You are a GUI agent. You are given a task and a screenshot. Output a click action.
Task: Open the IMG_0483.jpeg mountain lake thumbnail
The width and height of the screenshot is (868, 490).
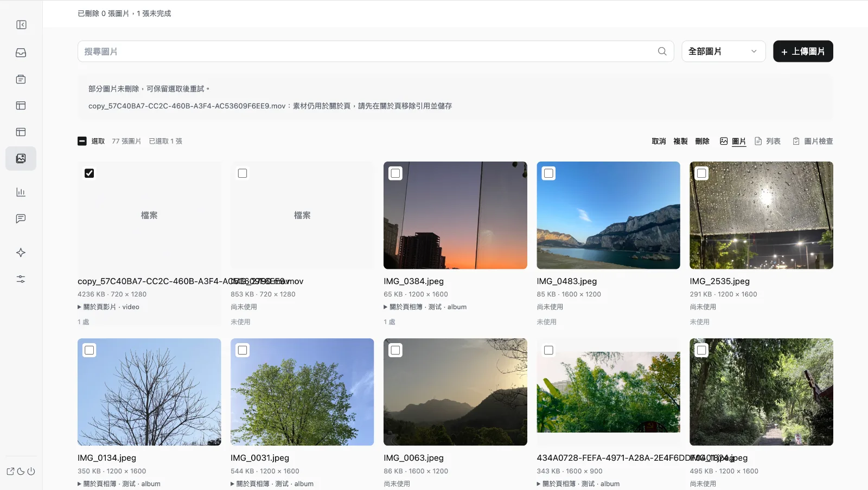[x=608, y=215]
